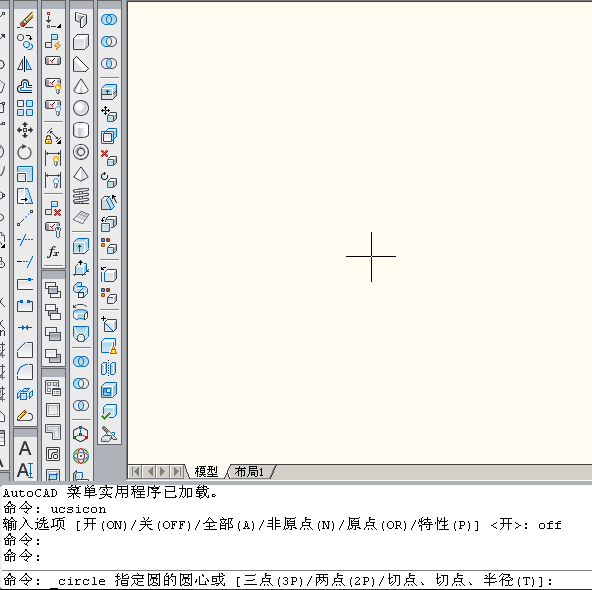Click the Auto Constrain icon
This screenshot has width=592, height=590.
click(53, 42)
